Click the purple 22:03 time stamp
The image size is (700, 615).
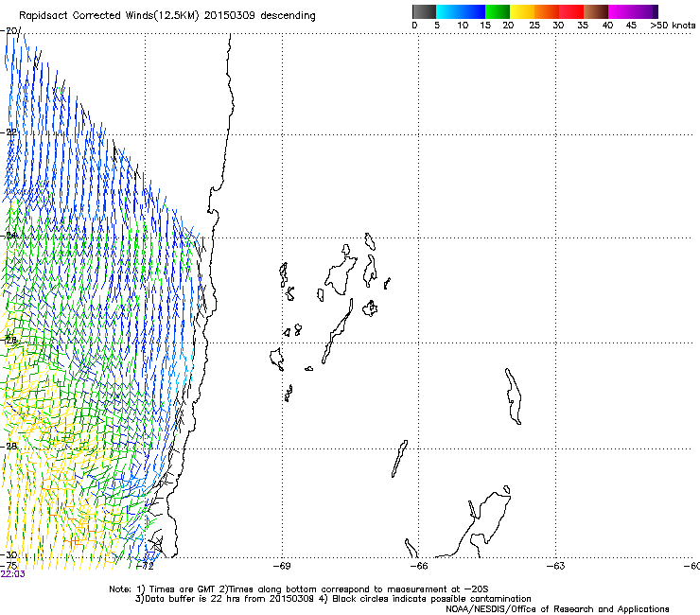click(x=13, y=574)
